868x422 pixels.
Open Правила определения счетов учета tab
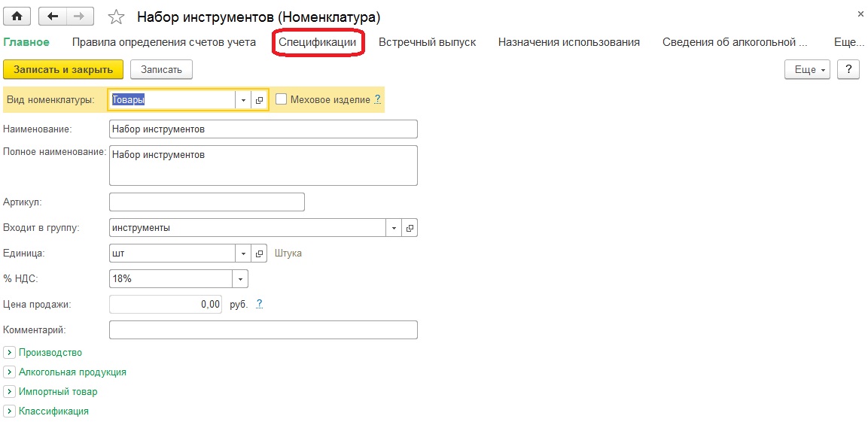tap(164, 42)
